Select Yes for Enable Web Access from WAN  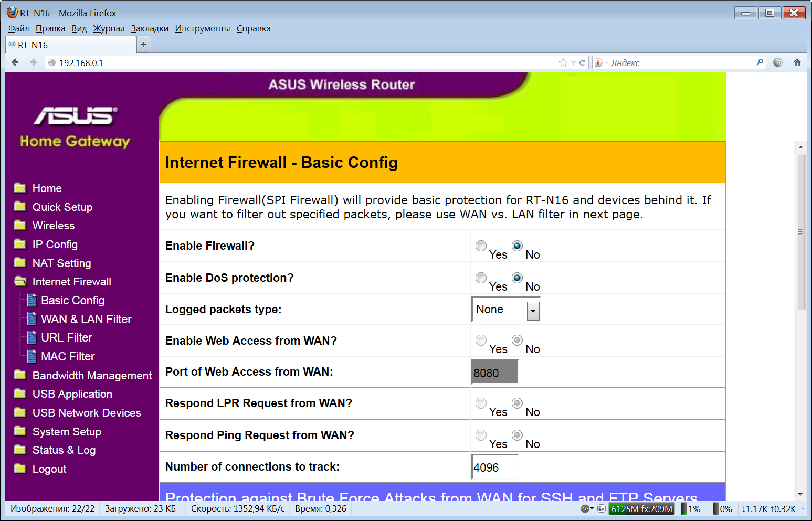coord(481,340)
